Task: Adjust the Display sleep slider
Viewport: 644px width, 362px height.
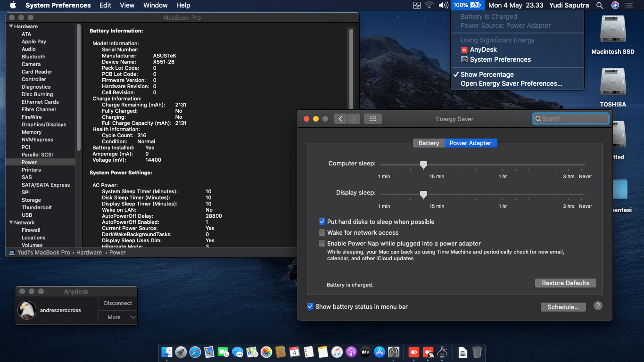Action: point(423,194)
